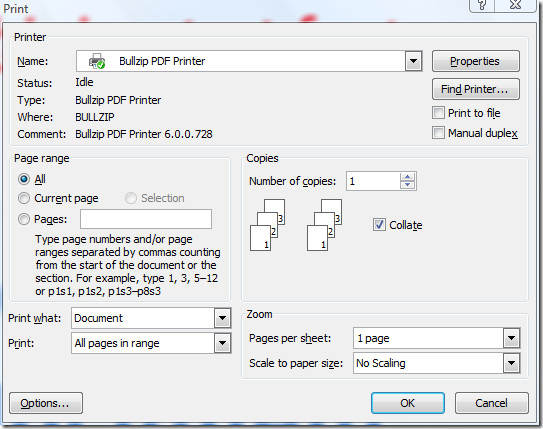Select the Pages radio button
The height and width of the screenshot is (429, 543).
click(24, 219)
